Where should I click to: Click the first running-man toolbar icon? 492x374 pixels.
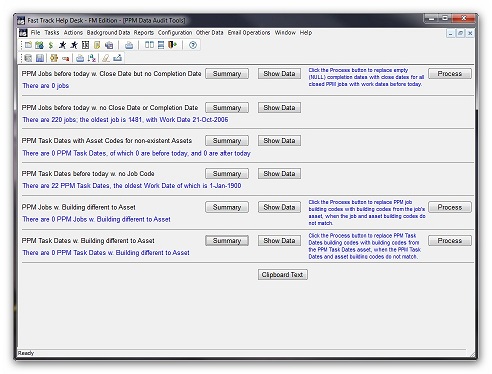click(x=62, y=45)
